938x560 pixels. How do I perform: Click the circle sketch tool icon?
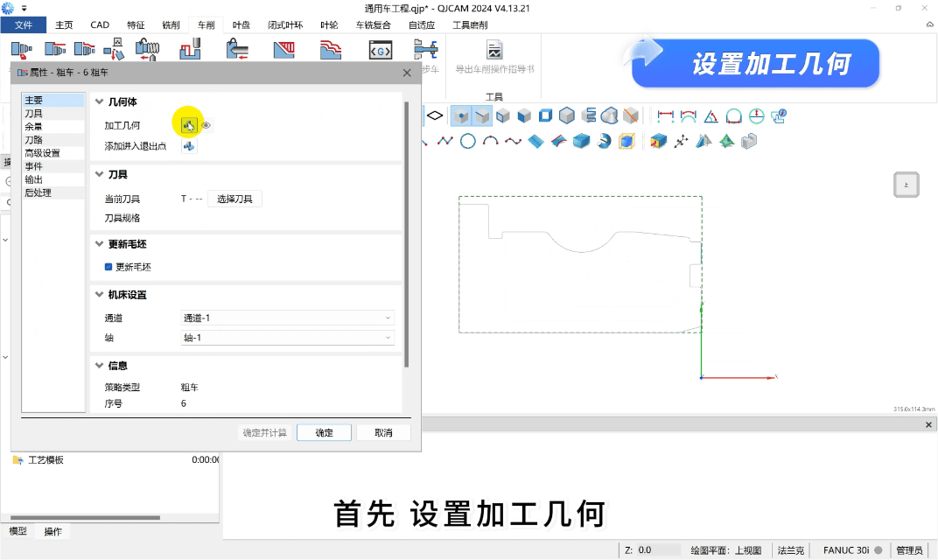point(467,141)
